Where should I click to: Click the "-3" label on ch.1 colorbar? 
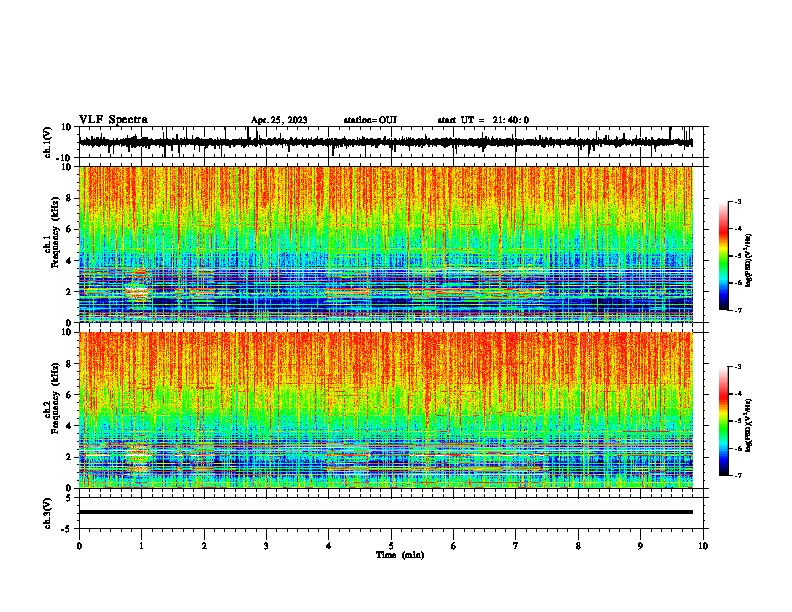737,201
